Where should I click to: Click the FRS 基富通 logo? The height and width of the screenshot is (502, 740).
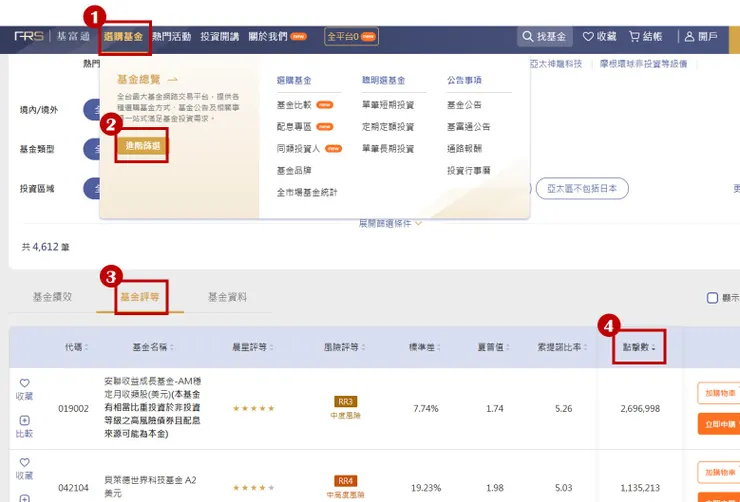[x=52, y=36]
